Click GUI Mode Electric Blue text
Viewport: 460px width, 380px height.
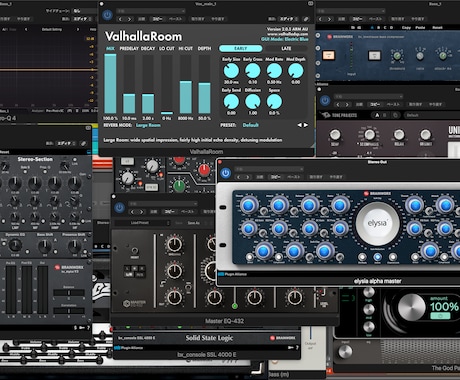pyautogui.click(x=285, y=39)
